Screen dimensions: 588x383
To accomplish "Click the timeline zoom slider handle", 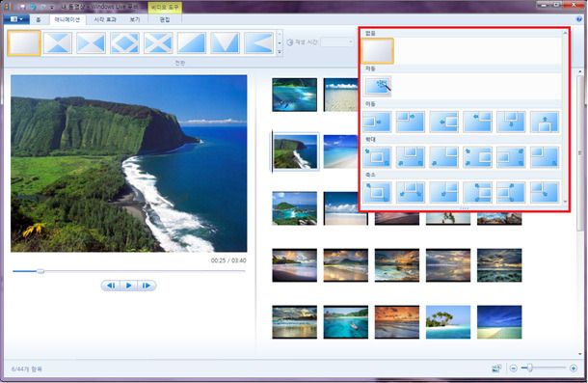I will 529,368.
